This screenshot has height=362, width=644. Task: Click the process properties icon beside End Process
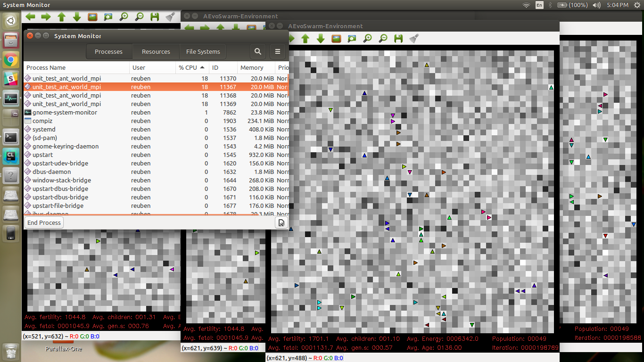pos(281,223)
